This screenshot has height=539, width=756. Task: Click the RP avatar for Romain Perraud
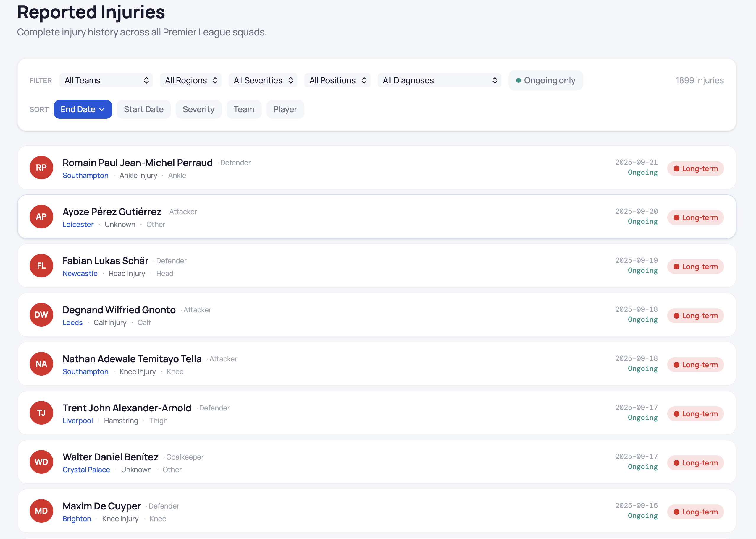(41, 168)
